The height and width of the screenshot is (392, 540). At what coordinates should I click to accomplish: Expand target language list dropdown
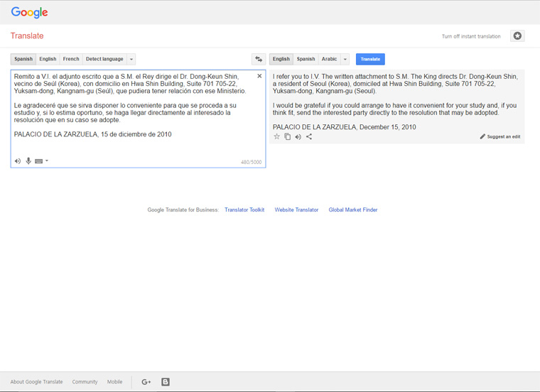[x=345, y=59]
